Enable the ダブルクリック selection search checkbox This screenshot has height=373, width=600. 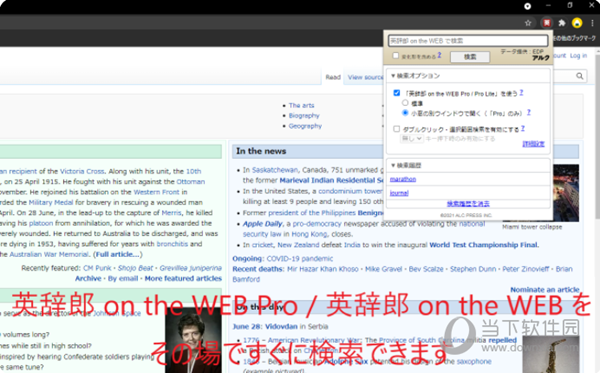(397, 129)
